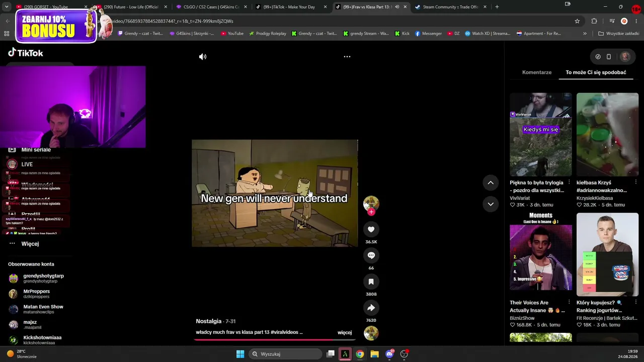644x362 pixels.
Task: Open Google Chrome from the taskbar
Action: (x=360, y=354)
